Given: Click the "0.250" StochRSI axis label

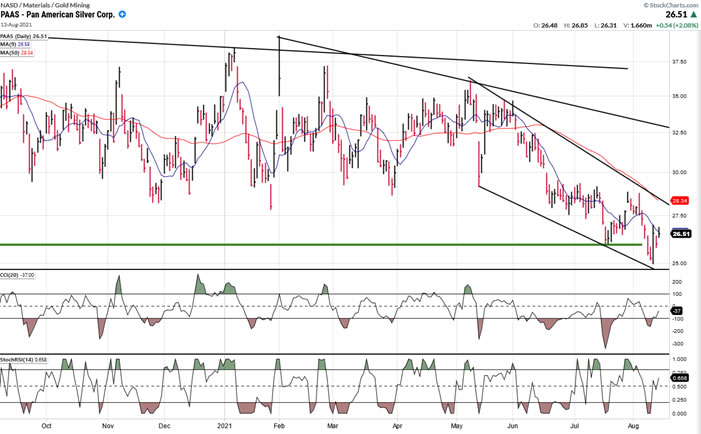Looking at the screenshot, I should coord(680,400).
